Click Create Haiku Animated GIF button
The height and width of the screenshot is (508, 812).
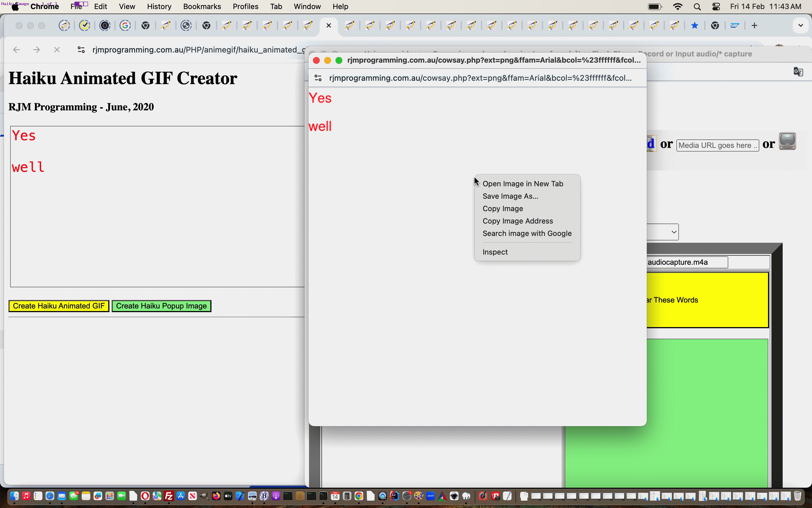tap(59, 306)
